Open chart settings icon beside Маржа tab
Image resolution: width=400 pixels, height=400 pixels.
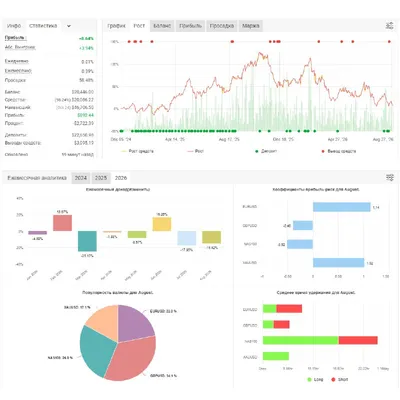(389, 26)
